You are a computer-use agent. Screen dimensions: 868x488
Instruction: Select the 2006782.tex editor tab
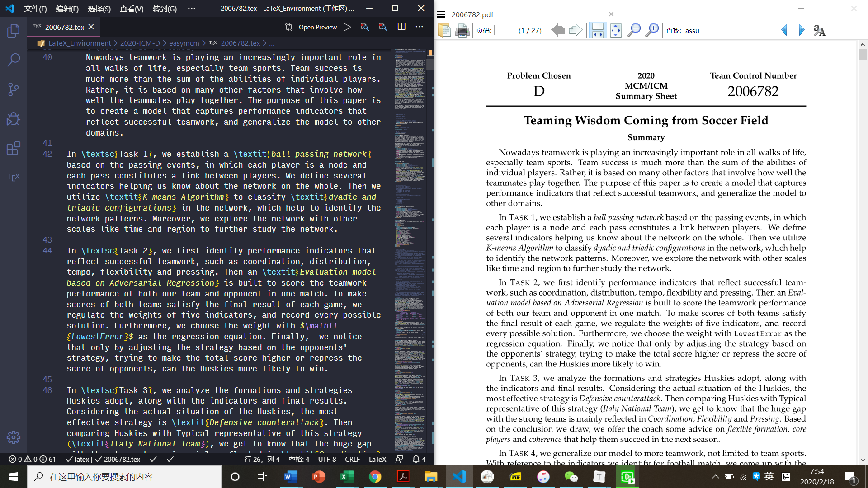(x=64, y=27)
